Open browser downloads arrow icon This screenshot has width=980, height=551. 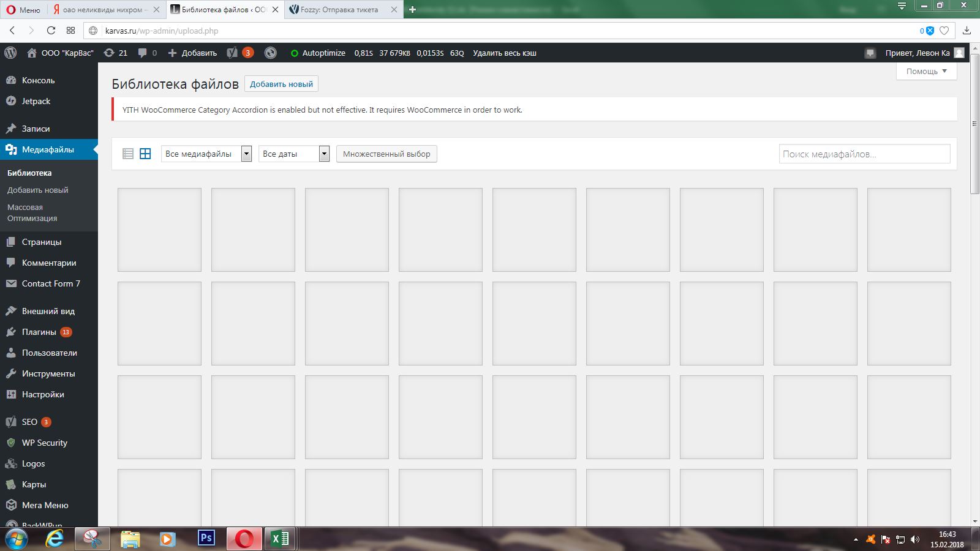[967, 31]
